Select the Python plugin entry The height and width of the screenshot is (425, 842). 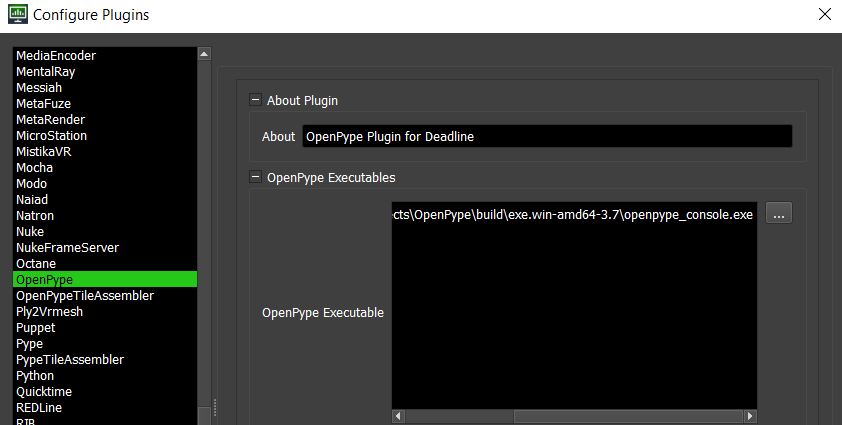[35, 376]
